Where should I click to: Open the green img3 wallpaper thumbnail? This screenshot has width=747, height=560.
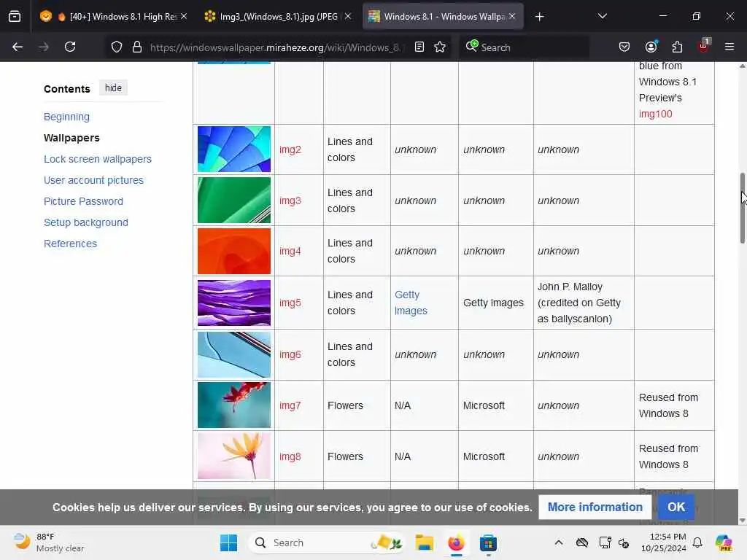(234, 200)
